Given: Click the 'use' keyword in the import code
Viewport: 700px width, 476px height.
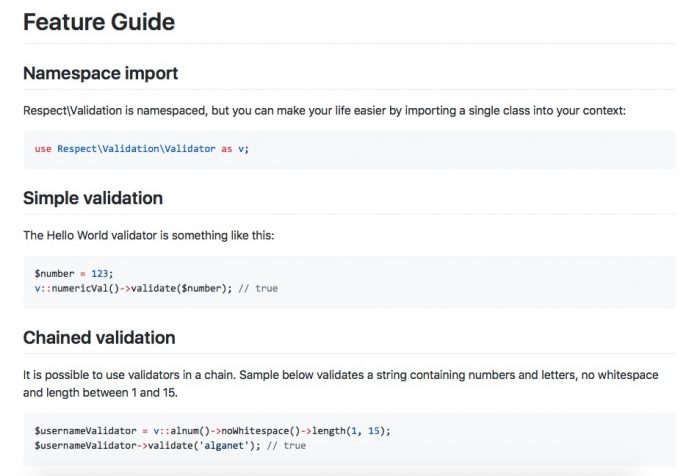Looking at the screenshot, I should coord(43,149).
